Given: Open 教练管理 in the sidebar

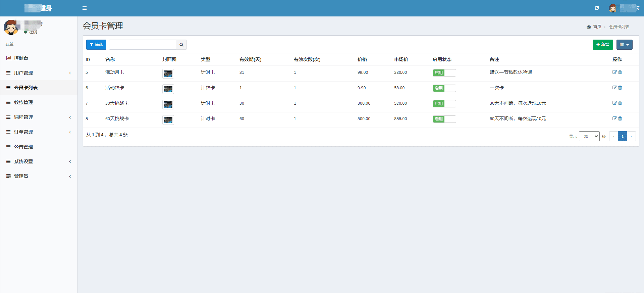Looking at the screenshot, I should (x=23, y=102).
